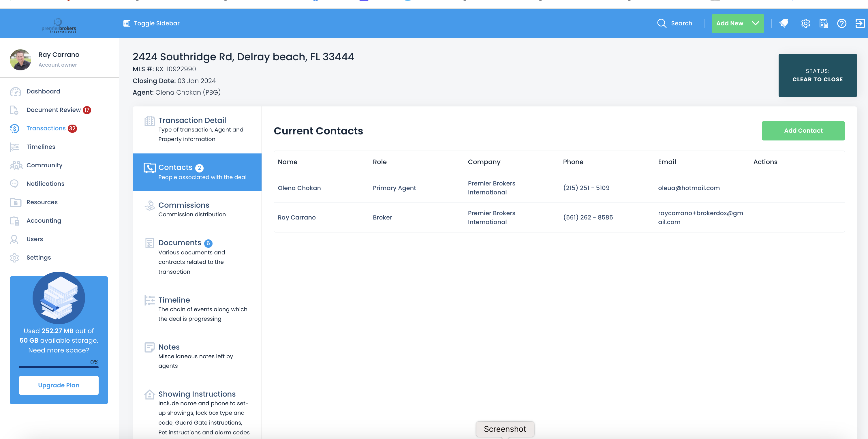Click Toggle Sidebar text link
This screenshot has width=868, height=439.
(157, 23)
